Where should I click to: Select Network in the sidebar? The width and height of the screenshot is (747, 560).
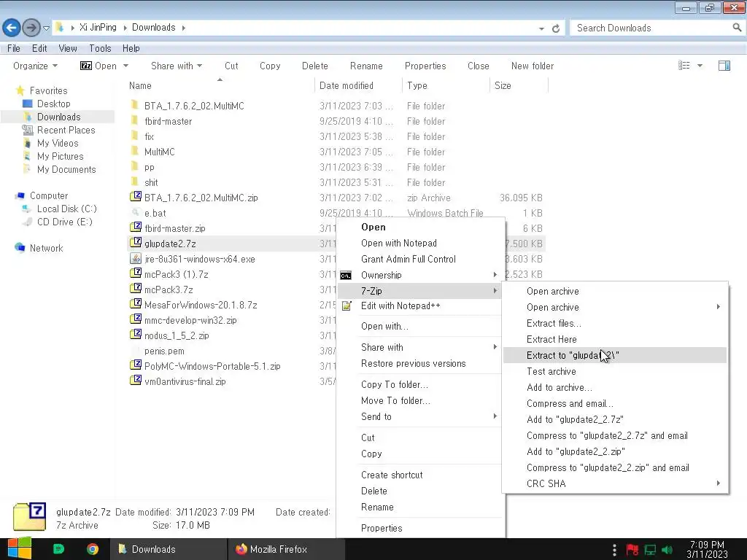point(46,248)
